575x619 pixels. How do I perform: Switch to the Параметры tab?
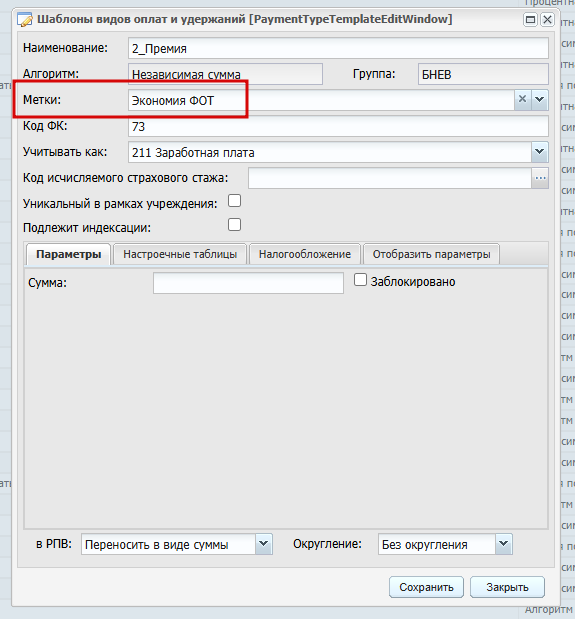pyautogui.click(x=68, y=254)
